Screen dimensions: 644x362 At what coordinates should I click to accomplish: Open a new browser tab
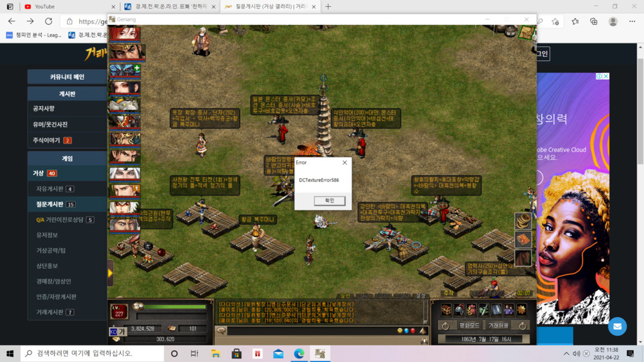328,7
